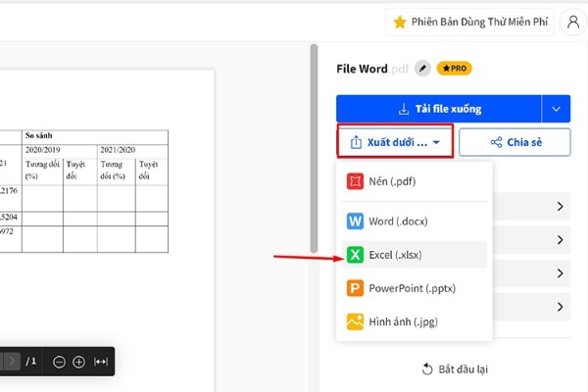Select Nén (.pdf) from export menu

pyautogui.click(x=415, y=181)
